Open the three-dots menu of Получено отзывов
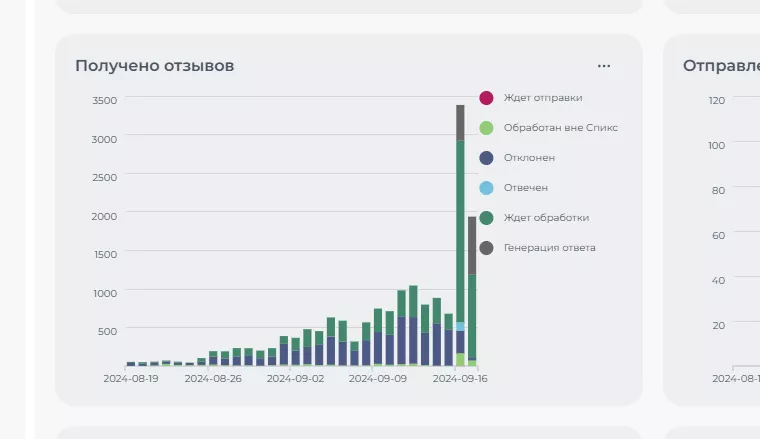The width and height of the screenshot is (760, 439). [x=603, y=66]
